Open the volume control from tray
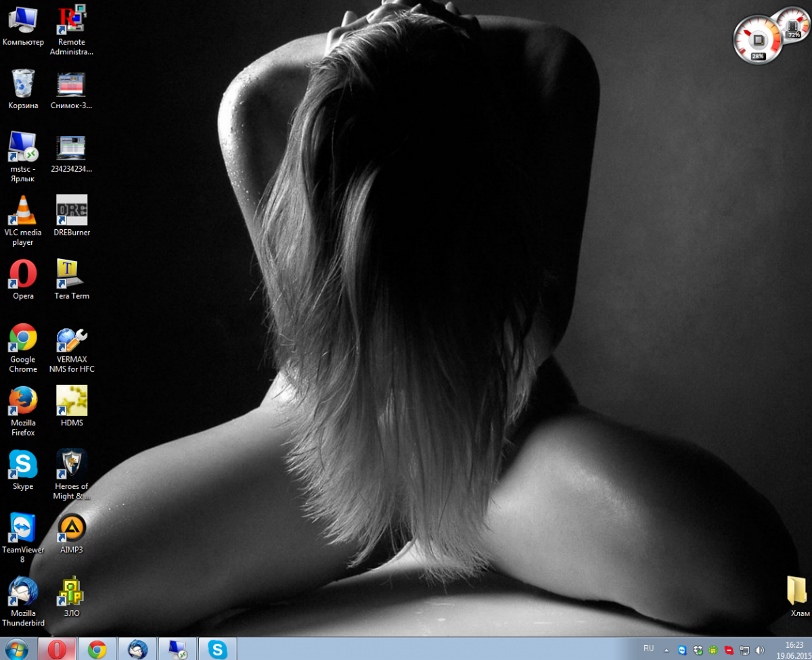Image resolution: width=812 pixels, height=660 pixels. (760, 650)
